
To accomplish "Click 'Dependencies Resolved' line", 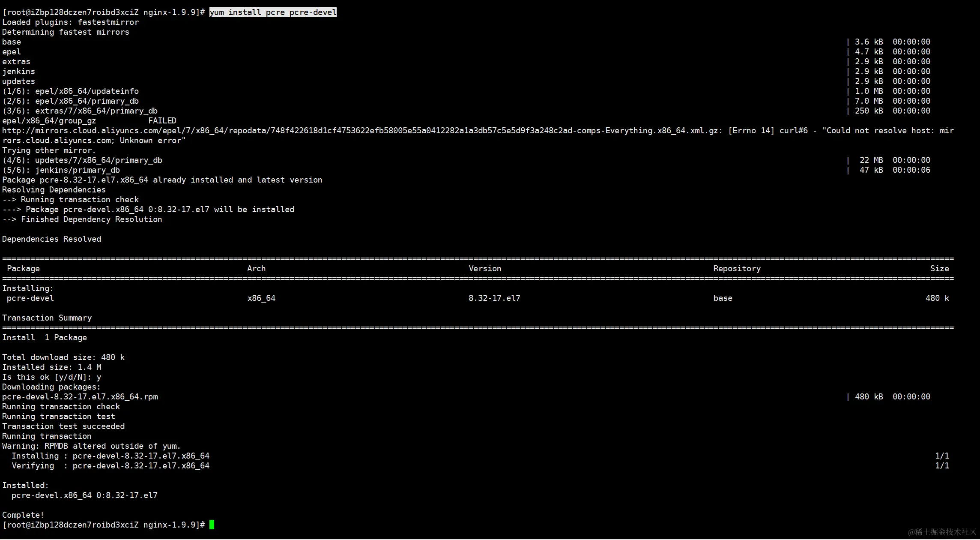I will pyautogui.click(x=52, y=239).
